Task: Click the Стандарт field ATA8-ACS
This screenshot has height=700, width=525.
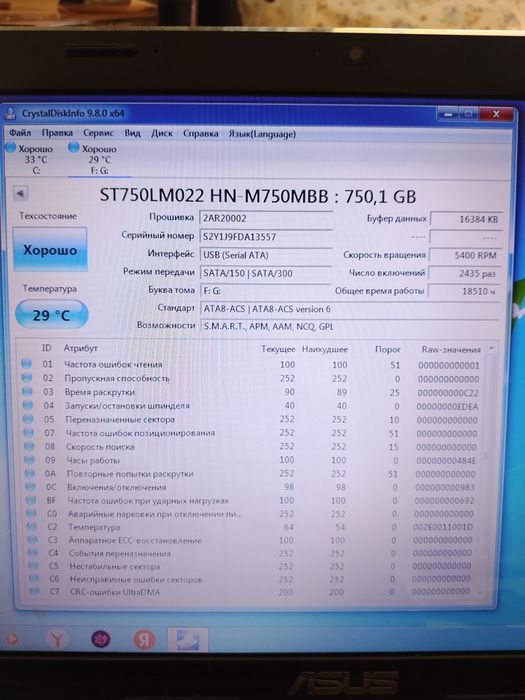Action: click(x=350, y=309)
